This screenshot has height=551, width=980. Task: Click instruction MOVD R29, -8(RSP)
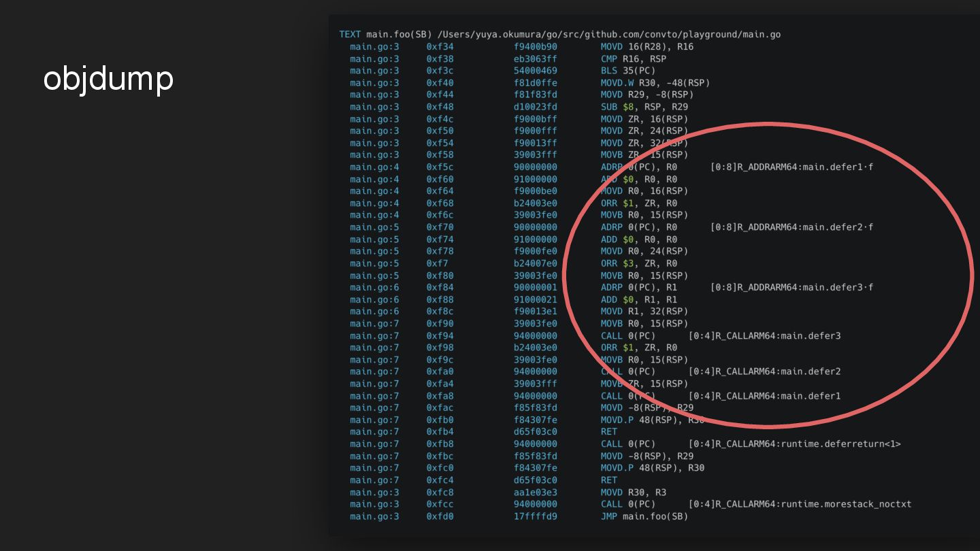click(647, 95)
